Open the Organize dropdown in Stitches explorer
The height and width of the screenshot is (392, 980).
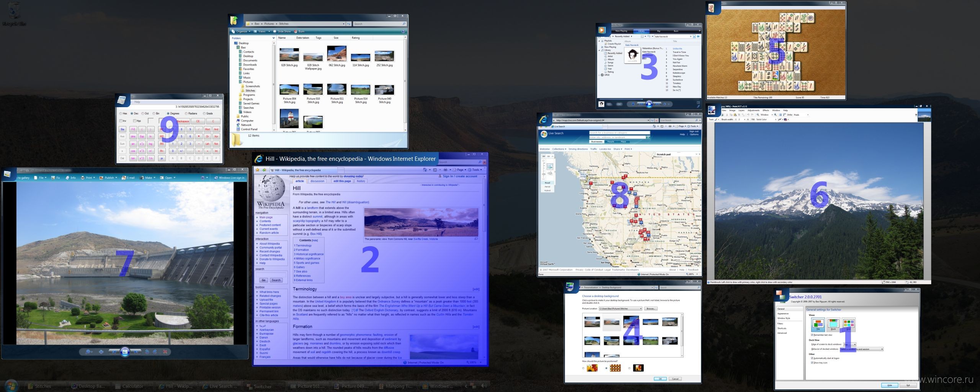coord(241,31)
